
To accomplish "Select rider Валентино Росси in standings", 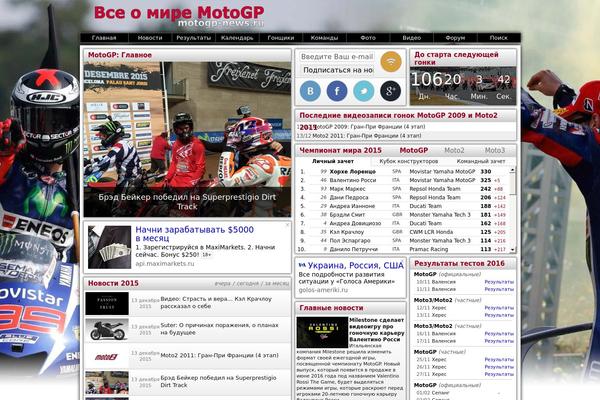I will coord(353,180).
